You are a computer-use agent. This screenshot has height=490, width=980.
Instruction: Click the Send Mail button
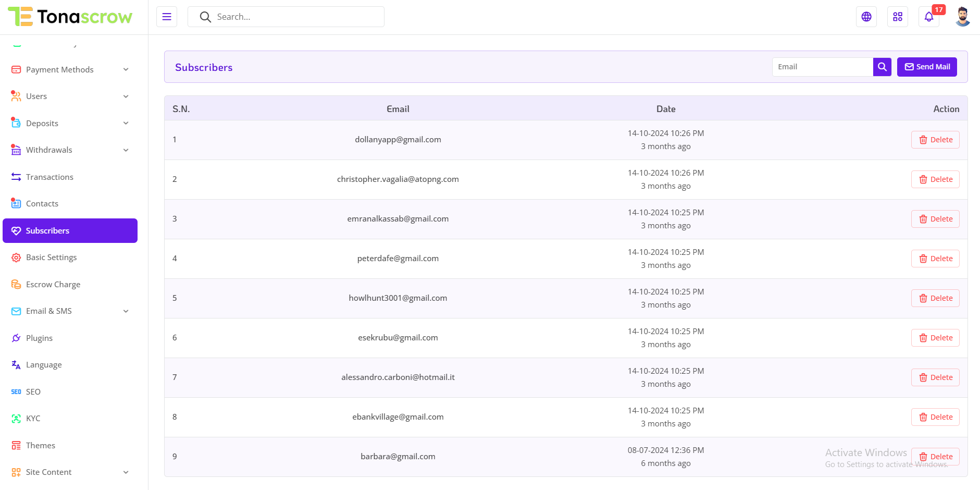tap(927, 67)
